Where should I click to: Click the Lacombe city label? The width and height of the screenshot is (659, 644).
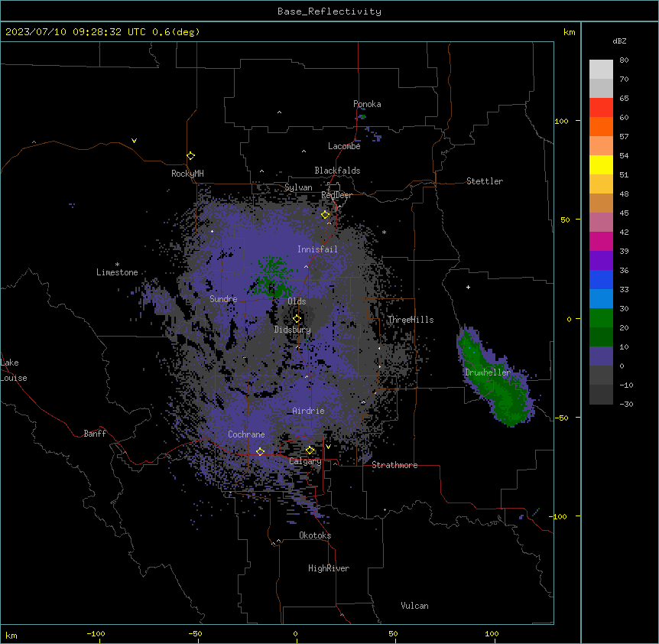[344, 146]
